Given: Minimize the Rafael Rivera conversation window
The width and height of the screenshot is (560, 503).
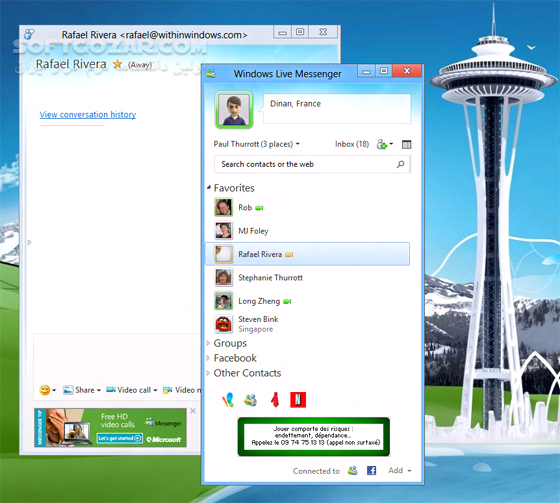Looking at the screenshot, I should 282,33.
